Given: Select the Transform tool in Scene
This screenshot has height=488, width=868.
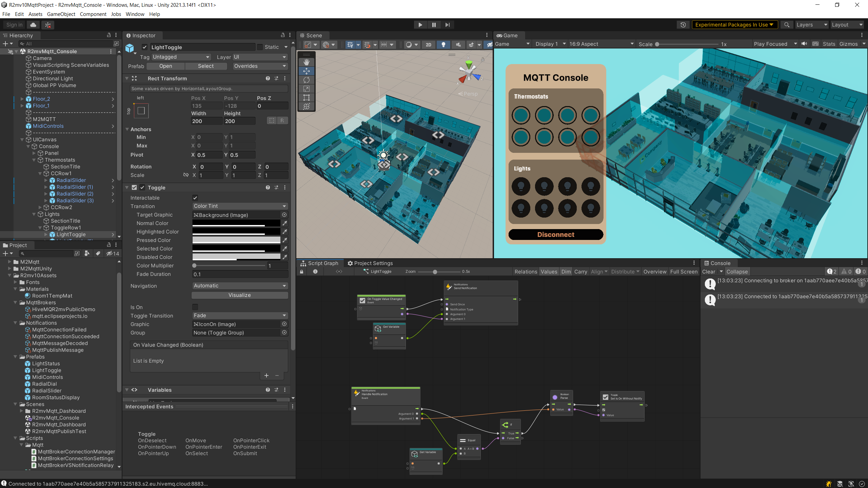Looking at the screenshot, I should 307,106.
